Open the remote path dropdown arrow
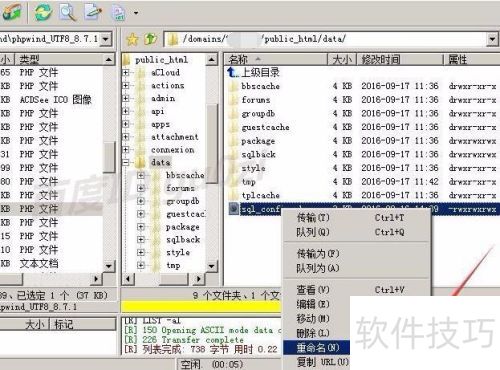The image size is (500, 370). coord(492,39)
